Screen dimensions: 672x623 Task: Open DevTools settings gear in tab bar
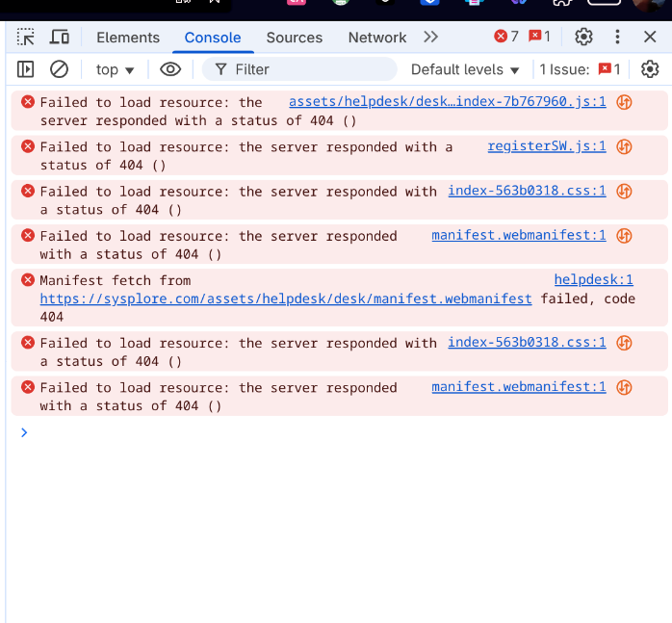pos(583,37)
